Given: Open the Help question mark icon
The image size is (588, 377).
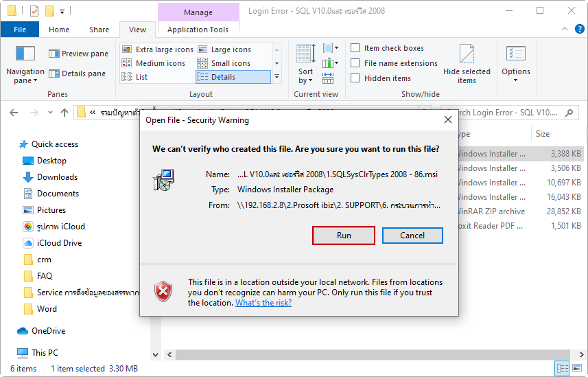Looking at the screenshot, I should pos(579,29).
